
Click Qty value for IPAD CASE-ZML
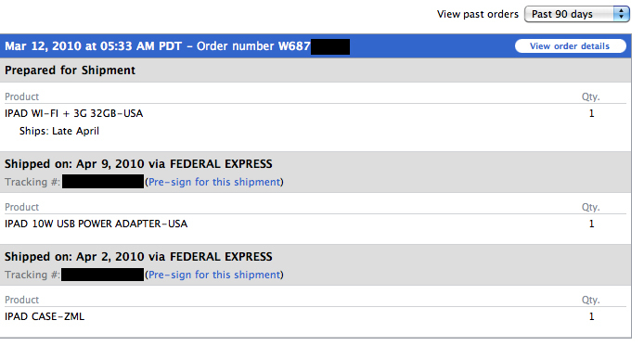(591, 316)
